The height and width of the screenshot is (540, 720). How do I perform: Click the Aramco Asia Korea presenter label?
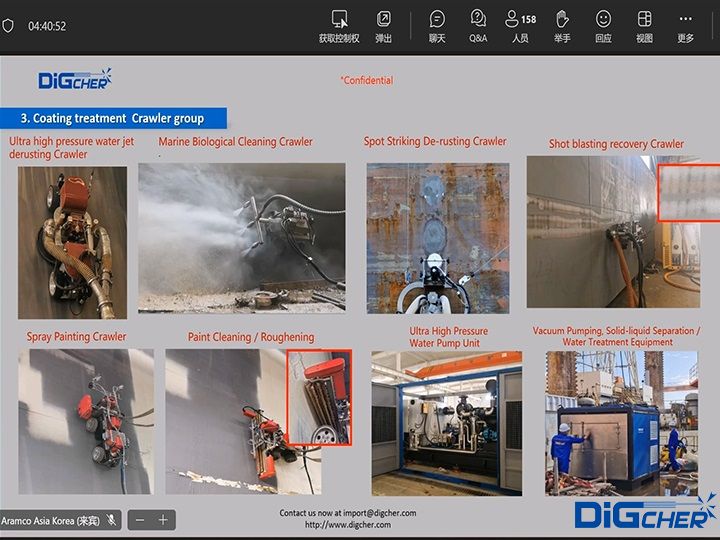tap(52, 520)
